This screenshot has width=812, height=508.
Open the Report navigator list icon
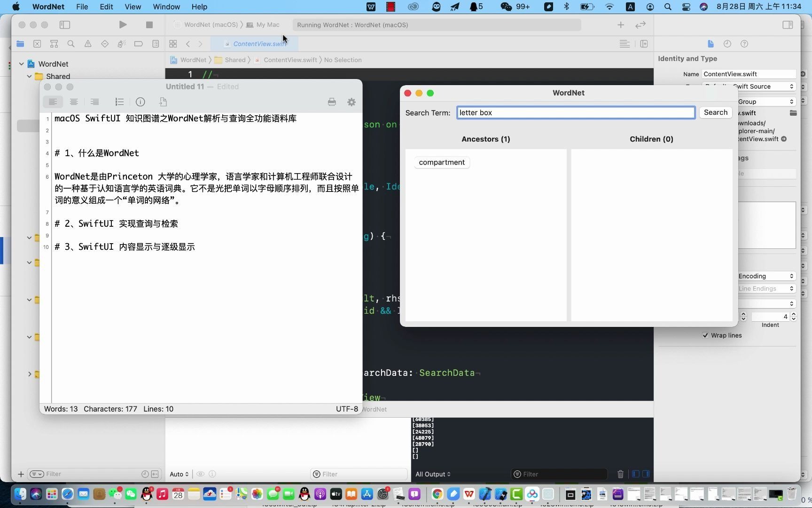tap(156, 44)
